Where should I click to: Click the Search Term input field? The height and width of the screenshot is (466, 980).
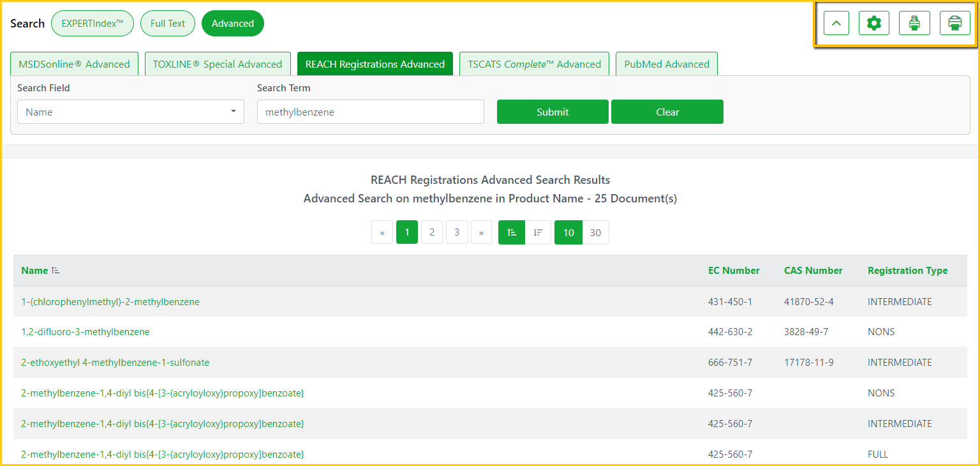click(370, 112)
